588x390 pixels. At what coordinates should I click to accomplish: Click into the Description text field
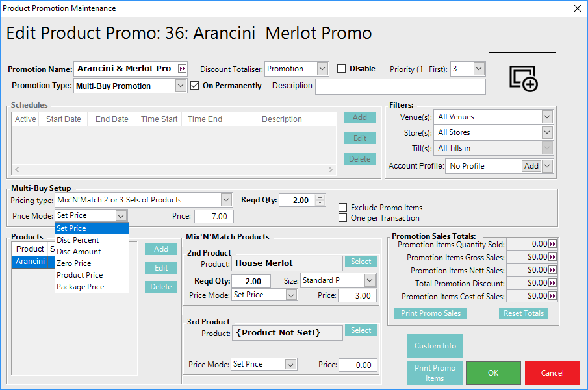click(400, 86)
